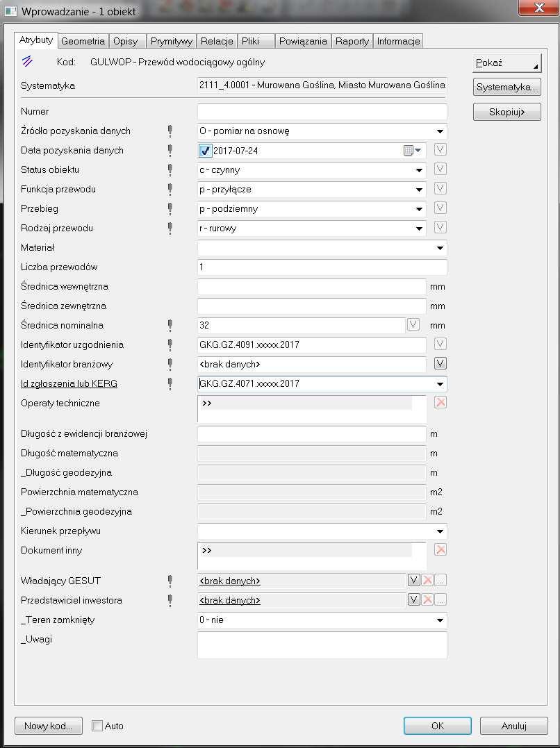Open browse dots button for Przedstawiciel inwestora
560x748 pixels.
coord(440,599)
